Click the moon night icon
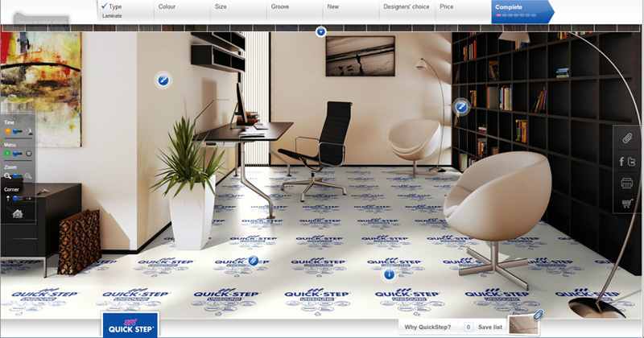The image size is (644, 338). point(29,131)
